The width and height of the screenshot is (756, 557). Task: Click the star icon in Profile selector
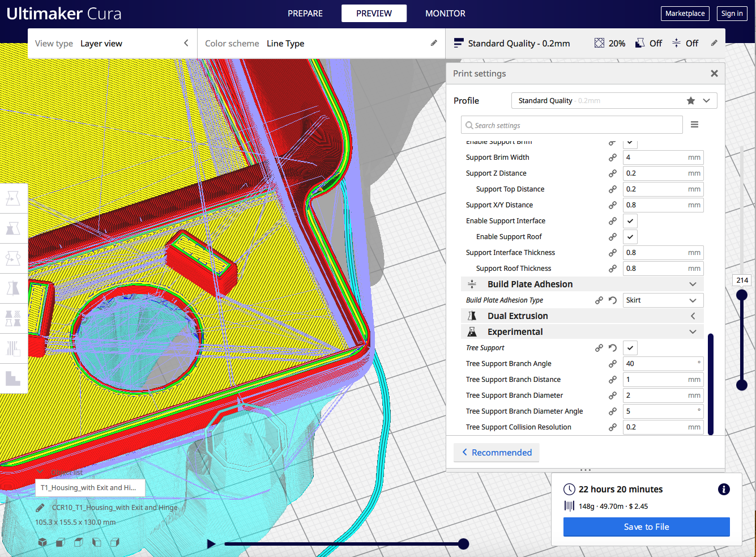tap(691, 100)
